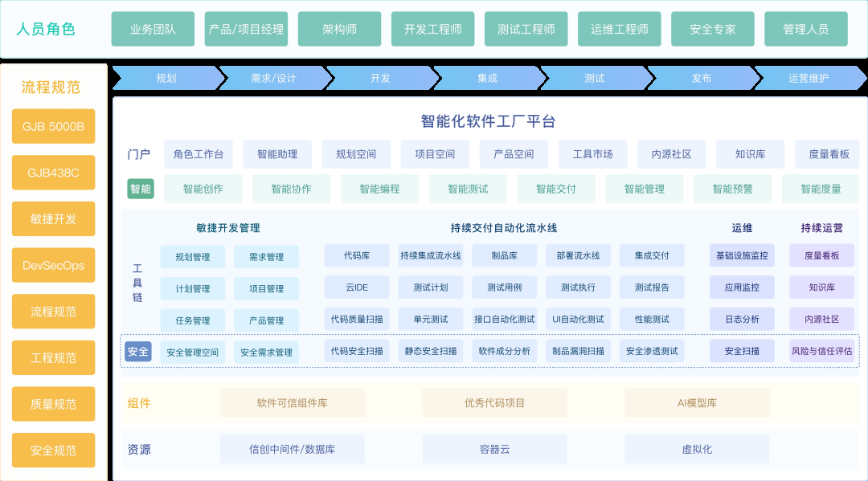
Task: Open DevSecOps from the 流程规范 panel
Action: (53, 265)
